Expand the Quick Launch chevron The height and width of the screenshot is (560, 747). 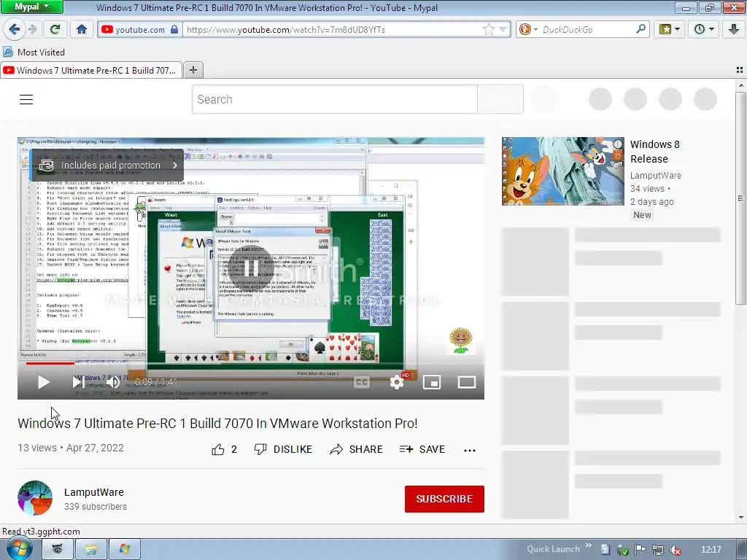[589, 545]
